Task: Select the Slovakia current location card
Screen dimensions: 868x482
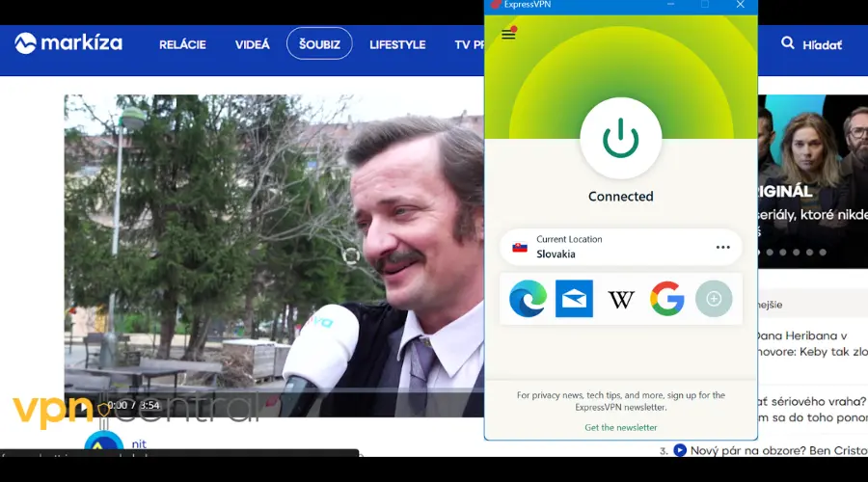Action: tap(620, 247)
